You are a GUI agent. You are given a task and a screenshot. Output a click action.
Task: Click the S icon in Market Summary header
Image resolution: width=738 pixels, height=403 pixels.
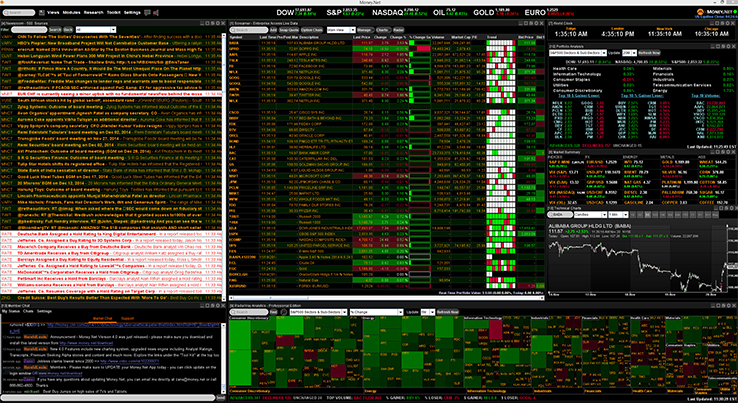[722, 153]
